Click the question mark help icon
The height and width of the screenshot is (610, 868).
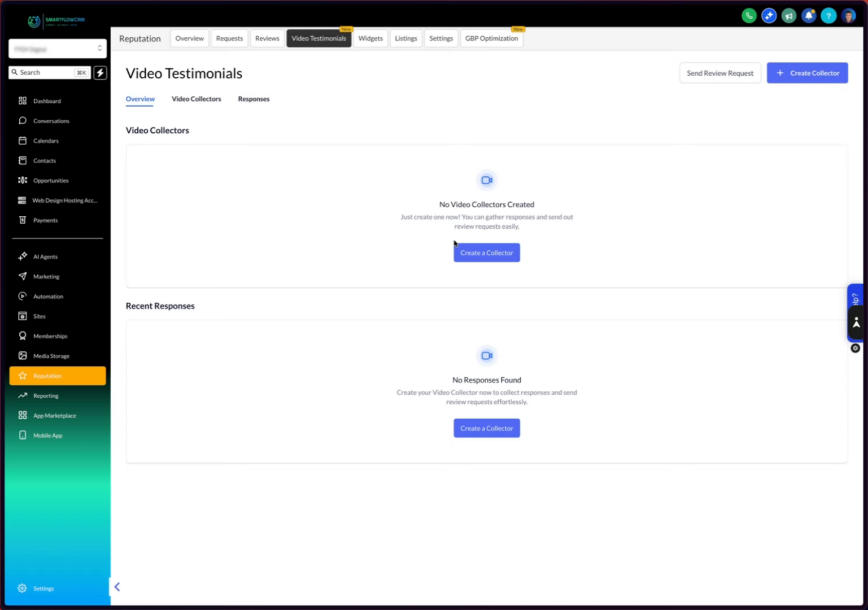[x=828, y=16]
